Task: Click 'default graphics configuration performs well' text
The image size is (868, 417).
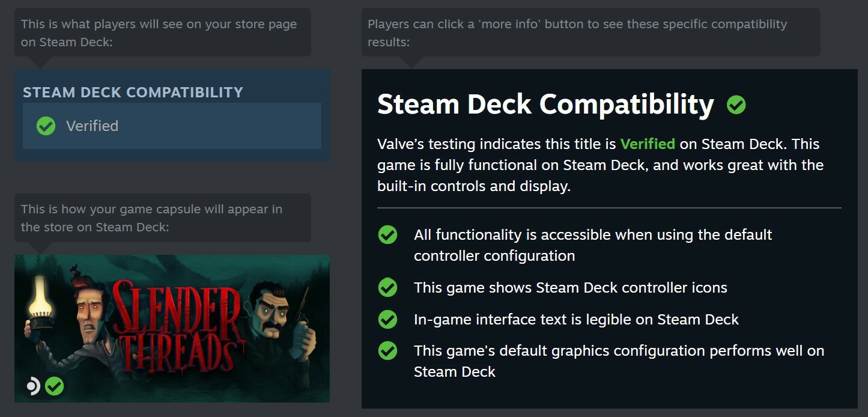Action: point(619,361)
